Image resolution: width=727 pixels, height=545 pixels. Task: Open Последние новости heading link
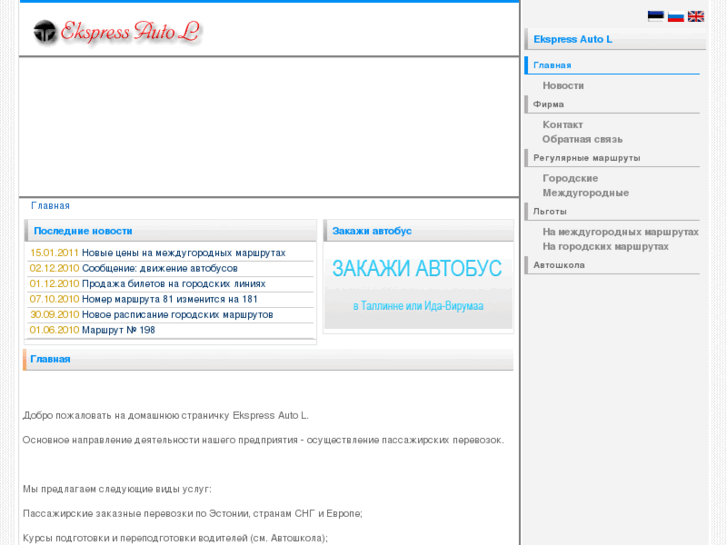pos(83,231)
